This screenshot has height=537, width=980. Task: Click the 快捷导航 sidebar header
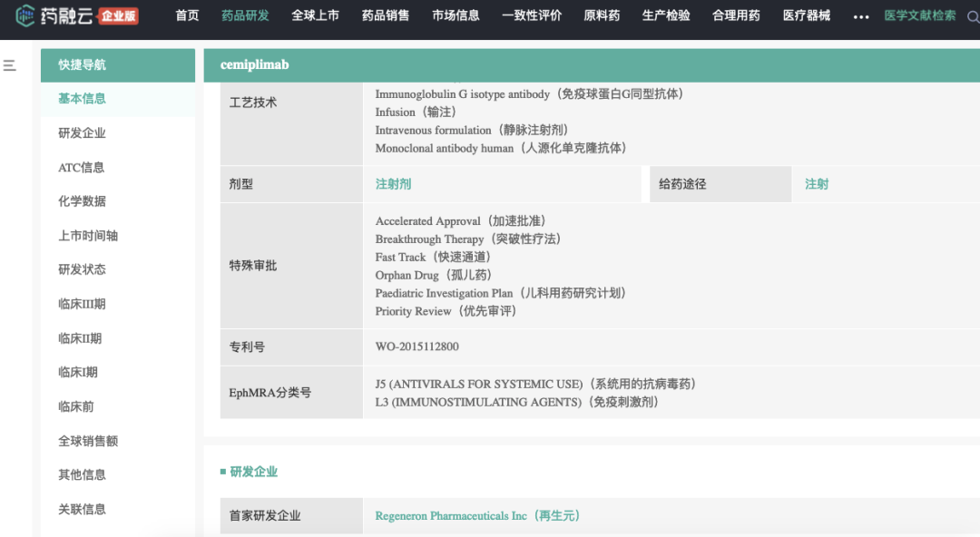[117, 65]
